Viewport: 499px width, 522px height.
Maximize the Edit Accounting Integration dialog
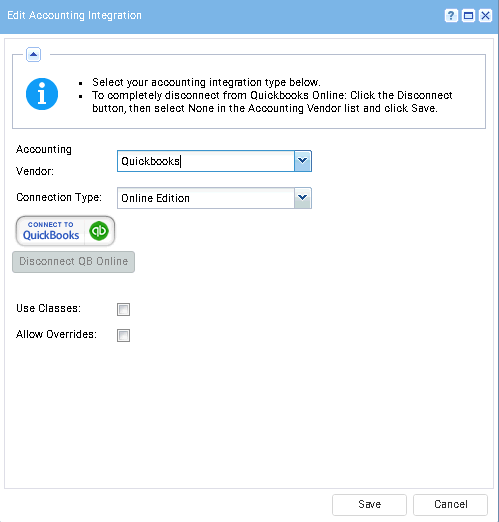pyautogui.click(x=468, y=16)
